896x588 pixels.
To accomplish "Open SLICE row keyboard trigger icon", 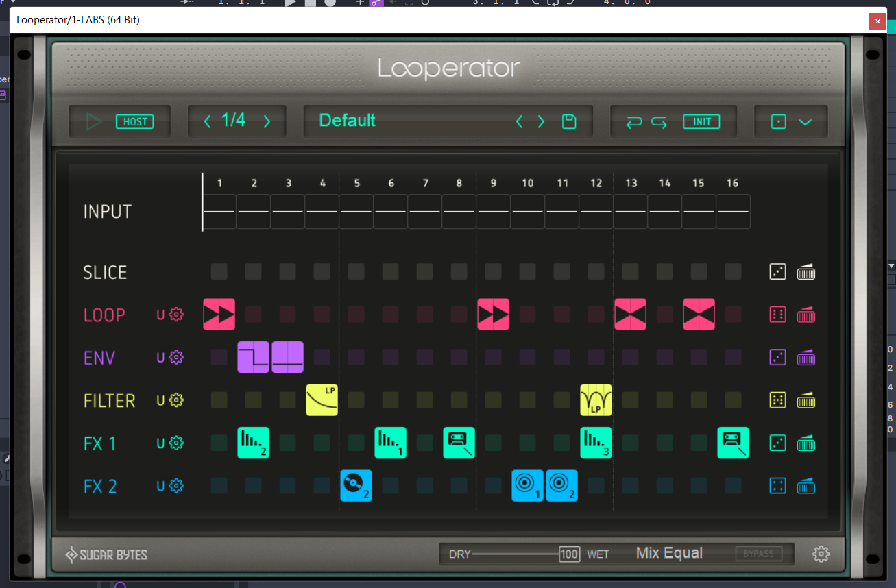I will point(806,272).
